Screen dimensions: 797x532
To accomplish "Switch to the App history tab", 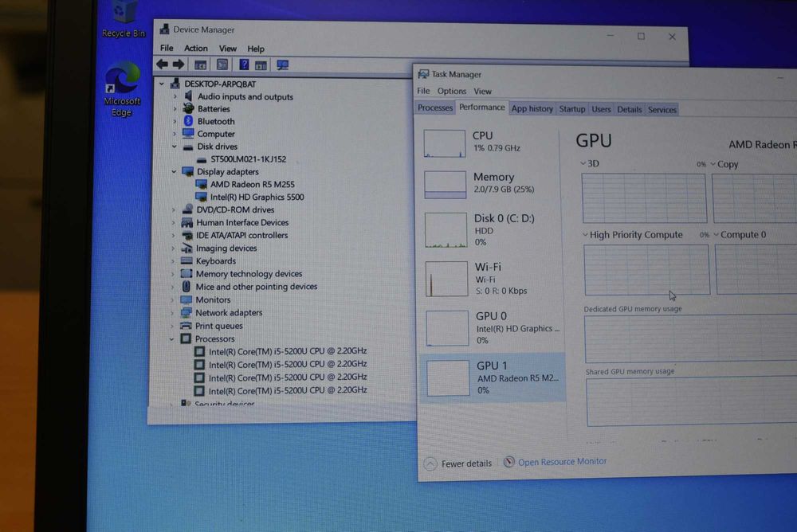I will coord(532,109).
